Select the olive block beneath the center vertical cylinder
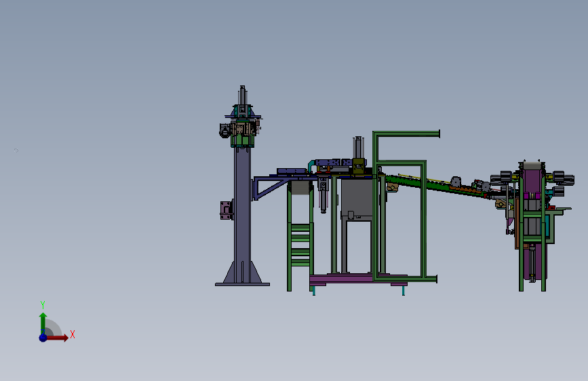 click(358, 167)
